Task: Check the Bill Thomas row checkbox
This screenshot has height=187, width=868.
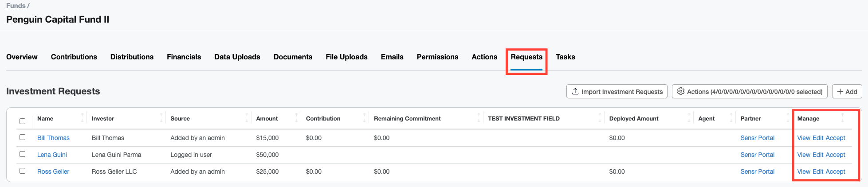Action: pos(23,137)
